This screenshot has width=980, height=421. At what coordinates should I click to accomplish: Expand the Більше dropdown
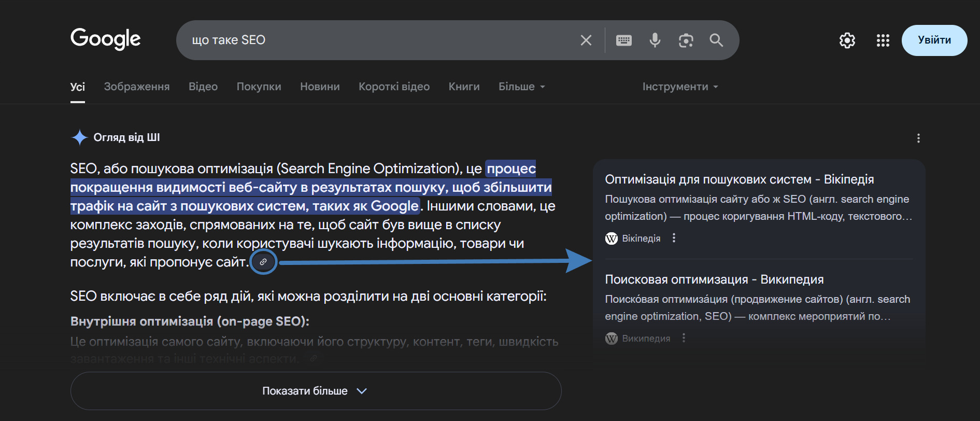522,87
